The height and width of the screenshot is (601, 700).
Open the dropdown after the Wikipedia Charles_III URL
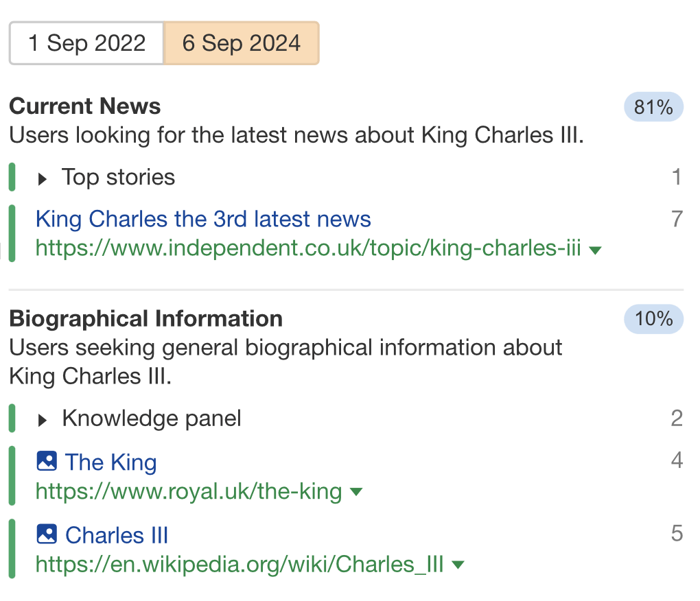coord(458,565)
